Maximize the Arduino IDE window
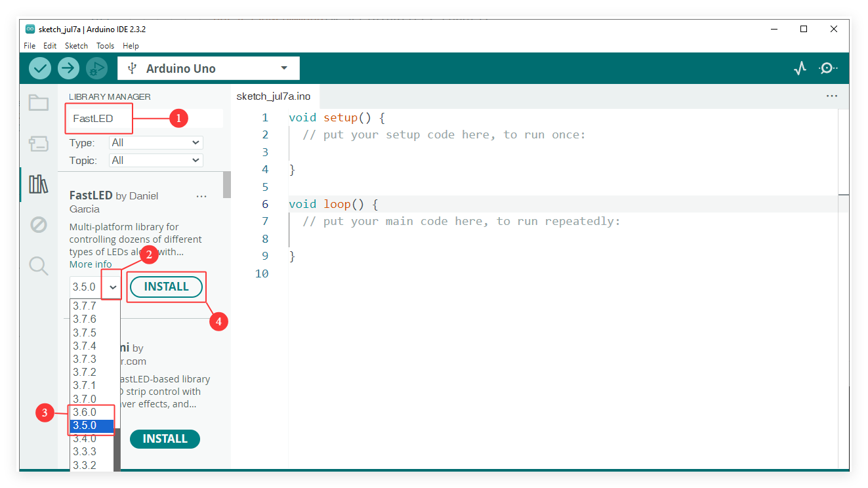 804,29
